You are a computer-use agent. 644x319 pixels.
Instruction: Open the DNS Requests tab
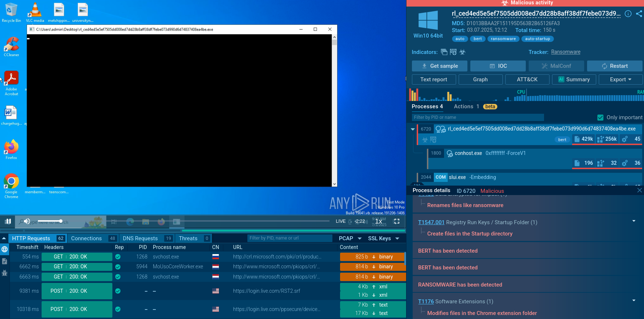[x=140, y=238]
